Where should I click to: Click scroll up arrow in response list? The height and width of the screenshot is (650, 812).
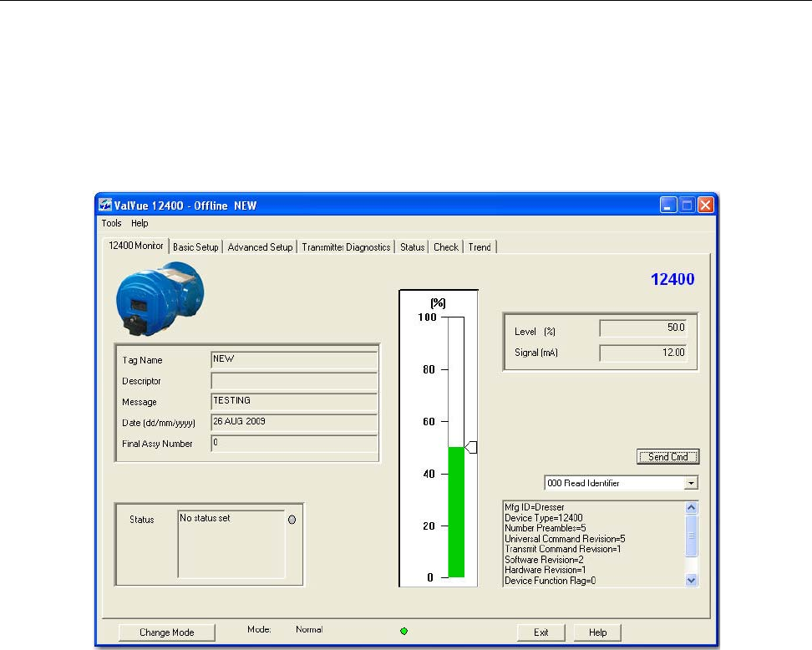tap(692, 508)
